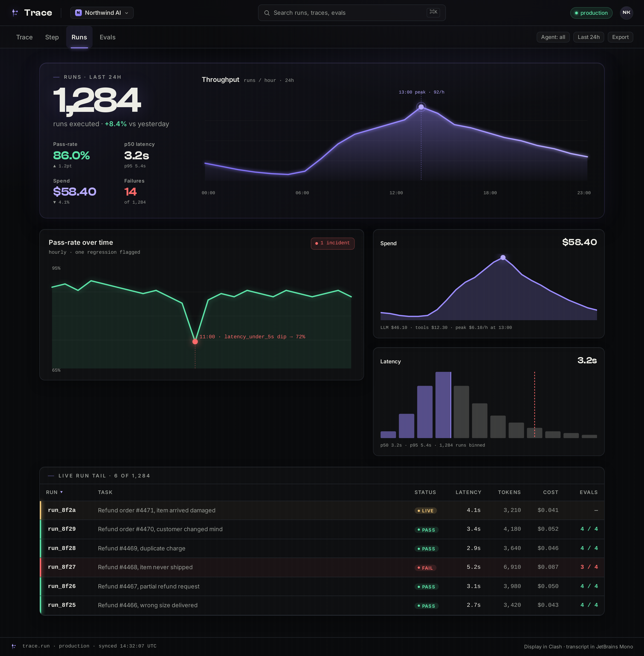Click the Spend chart peak dot
This screenshot has width=644, height=656.
tap(503, 258)
